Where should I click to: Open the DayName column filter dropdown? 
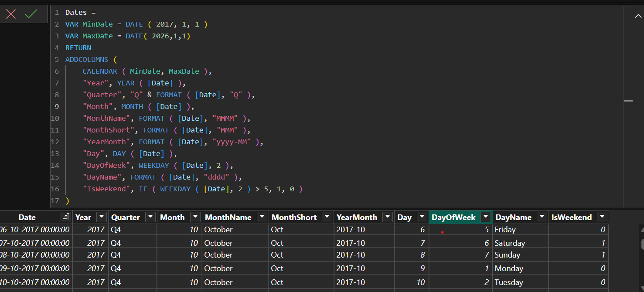pos(542,217)
